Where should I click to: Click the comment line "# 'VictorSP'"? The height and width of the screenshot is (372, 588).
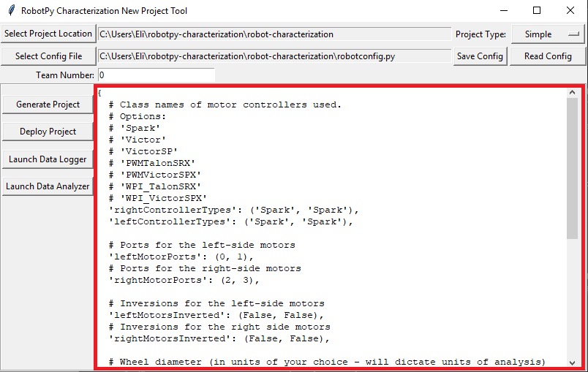[x=143, y=151]
